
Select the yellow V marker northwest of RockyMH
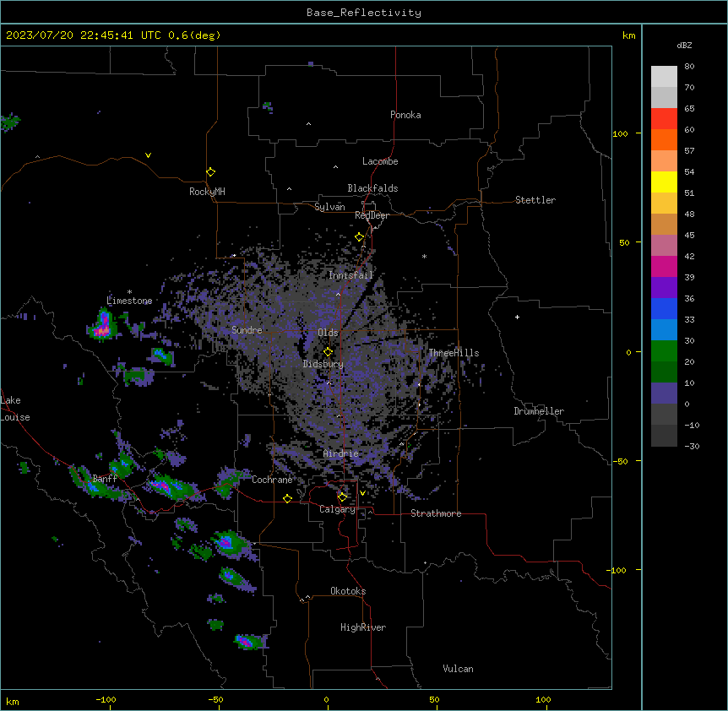[x=148, y=155]
